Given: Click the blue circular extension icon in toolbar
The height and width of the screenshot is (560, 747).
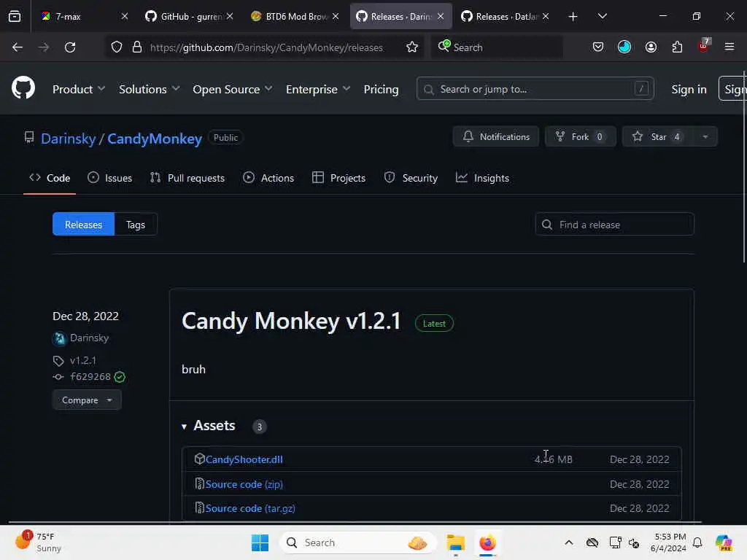Looking at the screenshot, I should tap(624, 47).
